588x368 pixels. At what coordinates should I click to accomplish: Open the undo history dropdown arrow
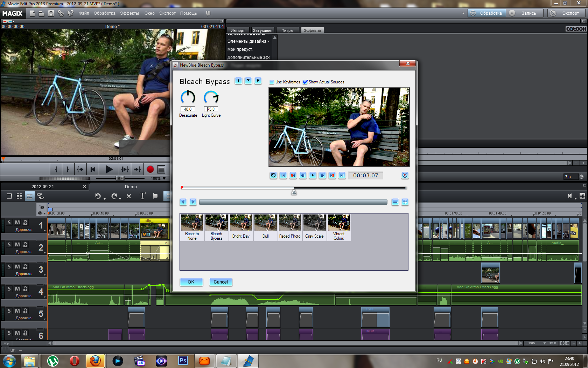[105, 199]
